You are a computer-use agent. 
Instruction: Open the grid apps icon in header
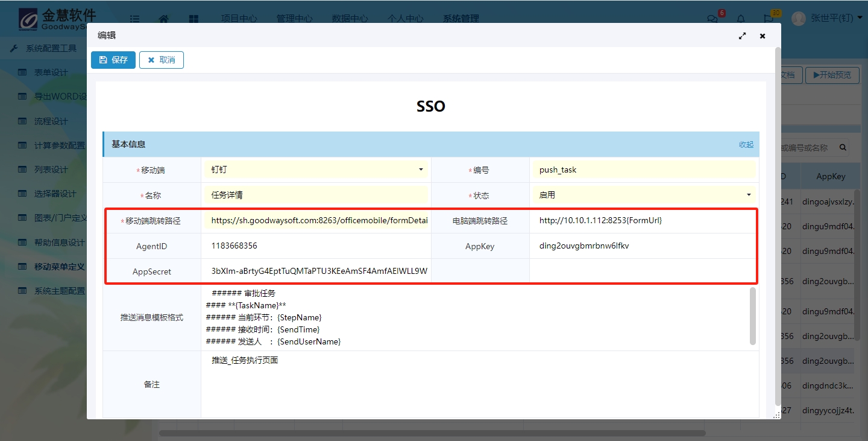pyautogui.click(x=193, y=19)
